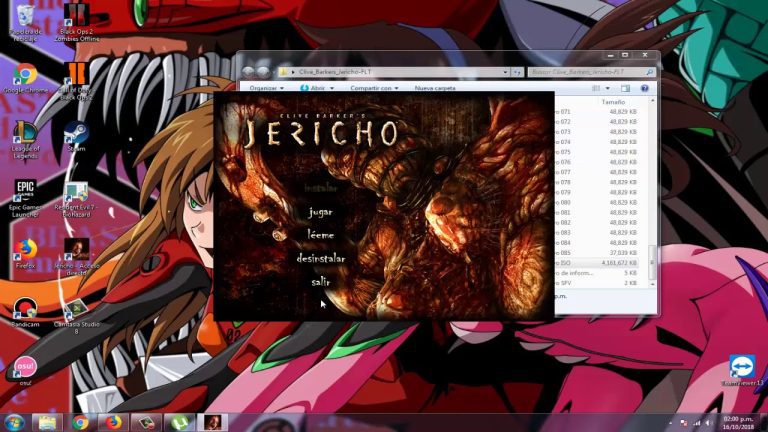The height and width of the screenshot is (432, 768).
Task: Change the Explorer view mode
Action: coord(596,88)
